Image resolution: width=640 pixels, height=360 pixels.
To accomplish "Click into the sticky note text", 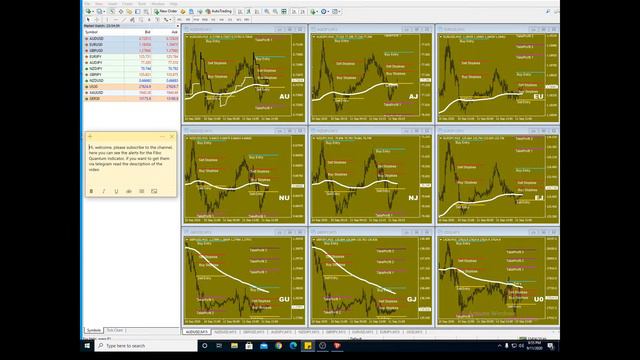I will (131, 158).
